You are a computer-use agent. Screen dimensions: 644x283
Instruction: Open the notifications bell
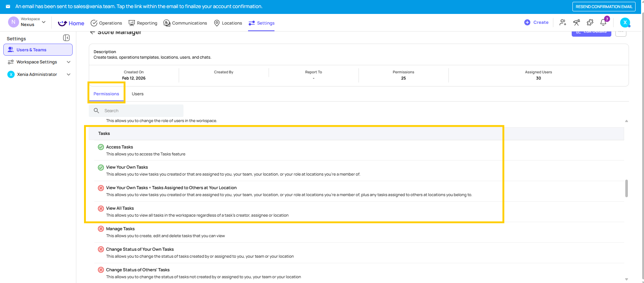[603, 23]
